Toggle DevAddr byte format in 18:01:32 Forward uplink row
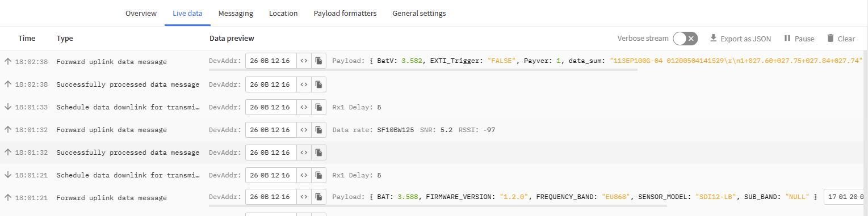868x216 pixels. (x=304, y=130)
